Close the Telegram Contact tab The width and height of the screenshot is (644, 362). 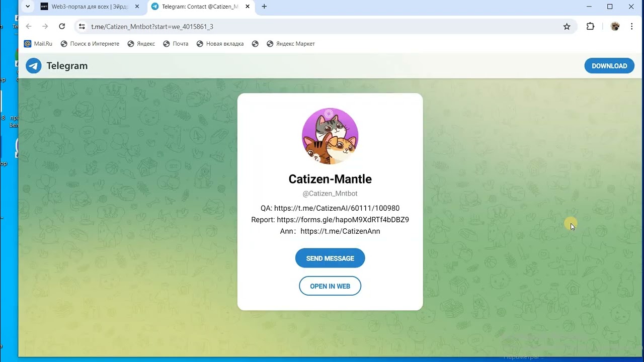249,7
